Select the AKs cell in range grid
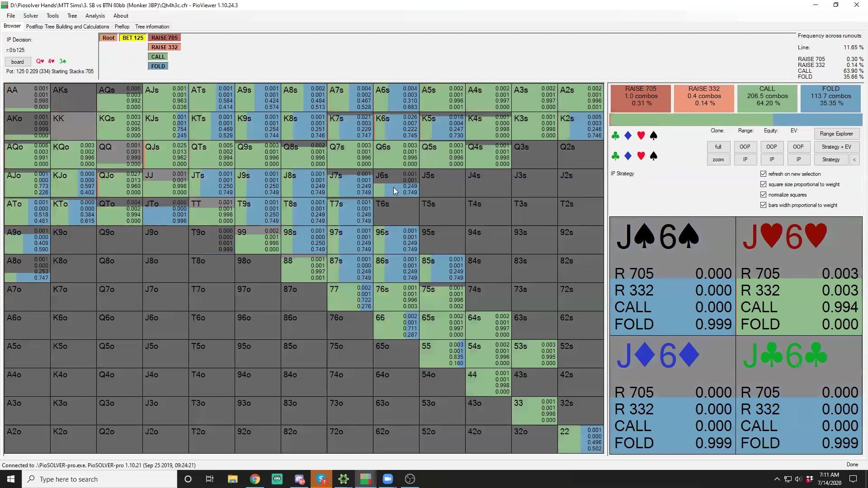868x488 pixels. point(73,97)
